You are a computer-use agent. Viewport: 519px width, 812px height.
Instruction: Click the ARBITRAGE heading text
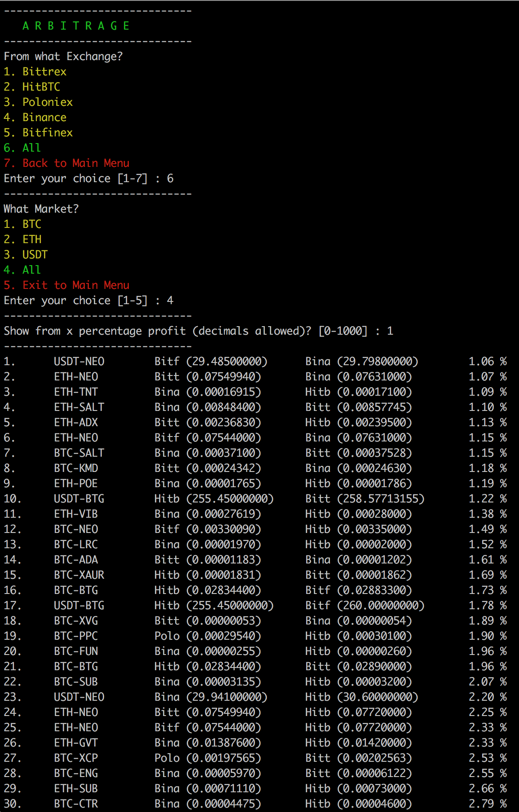(76, 26)
